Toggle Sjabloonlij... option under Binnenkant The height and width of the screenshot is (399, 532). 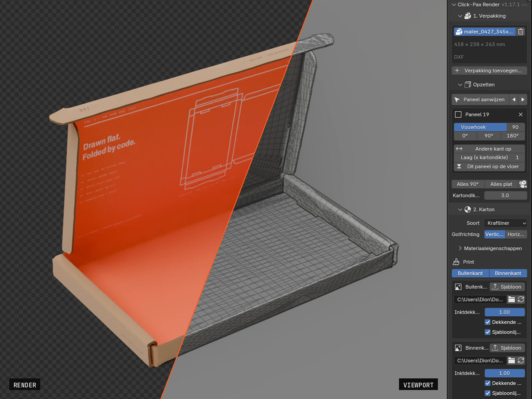[487, 393]
